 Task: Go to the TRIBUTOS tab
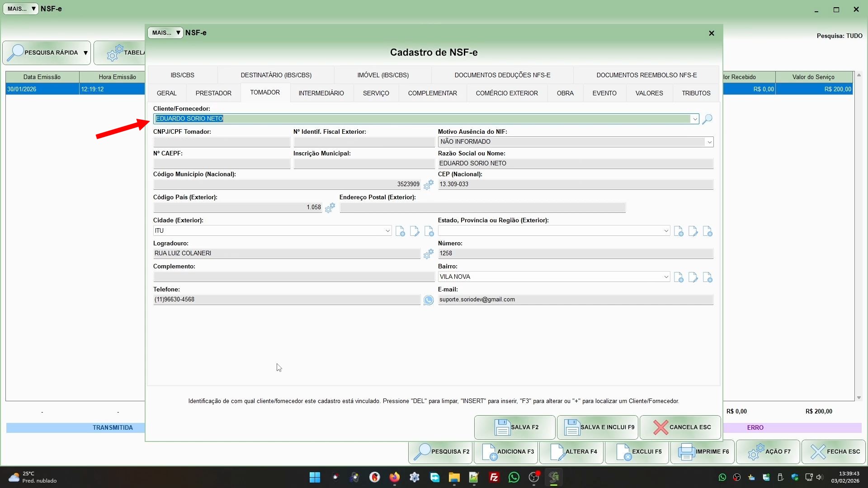click(x=696, y=93)
